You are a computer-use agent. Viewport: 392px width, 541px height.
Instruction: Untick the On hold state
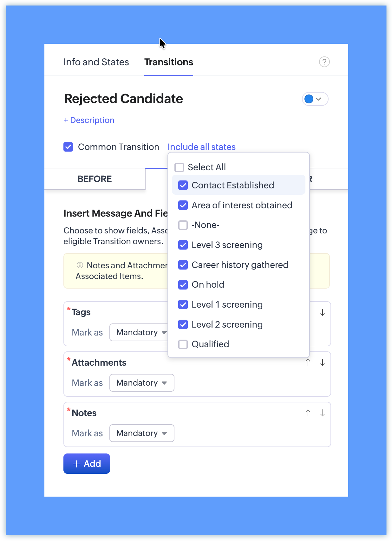pyautogui.click(x=183, y=284)
